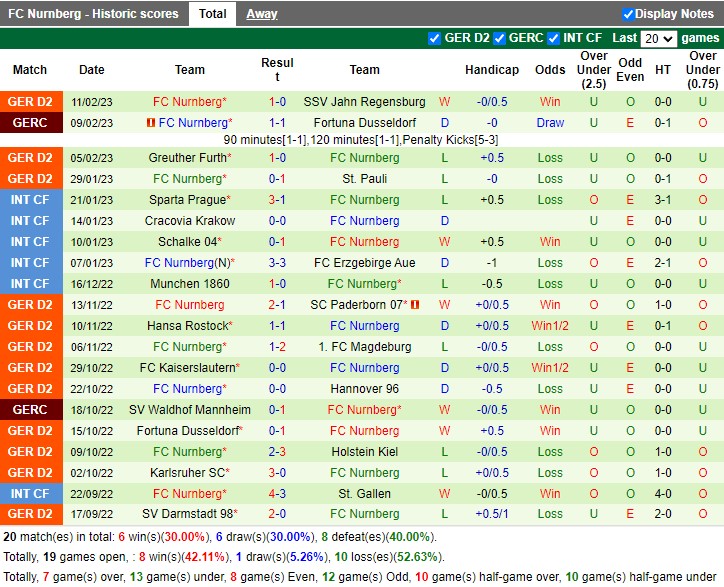Viewport: 724px width, 587px height.
Task: Open the Hansa Rostock team link
Action: click(187, 326)
